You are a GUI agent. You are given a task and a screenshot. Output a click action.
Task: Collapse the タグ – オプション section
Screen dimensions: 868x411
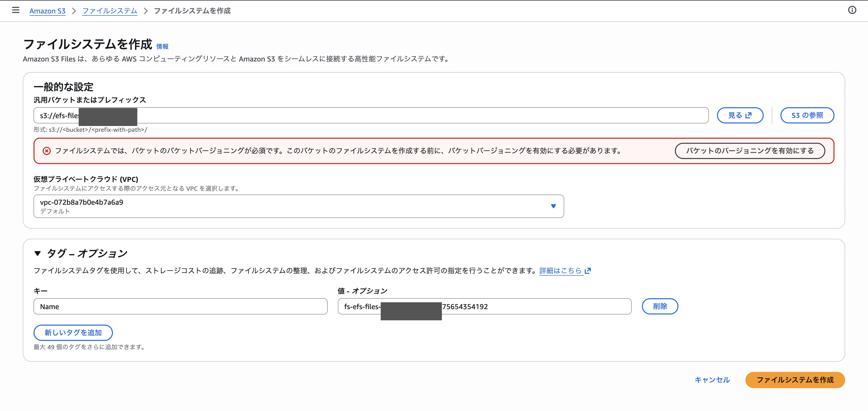pos(37,253)
